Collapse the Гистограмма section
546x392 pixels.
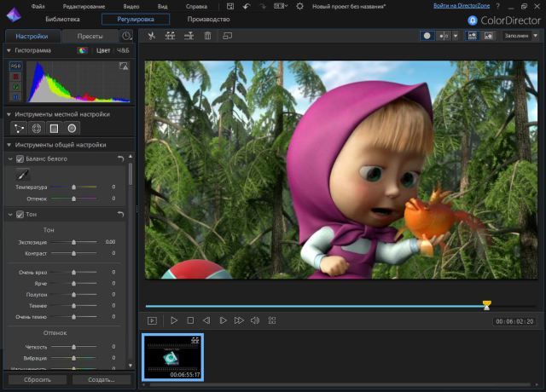click(9, 50)
